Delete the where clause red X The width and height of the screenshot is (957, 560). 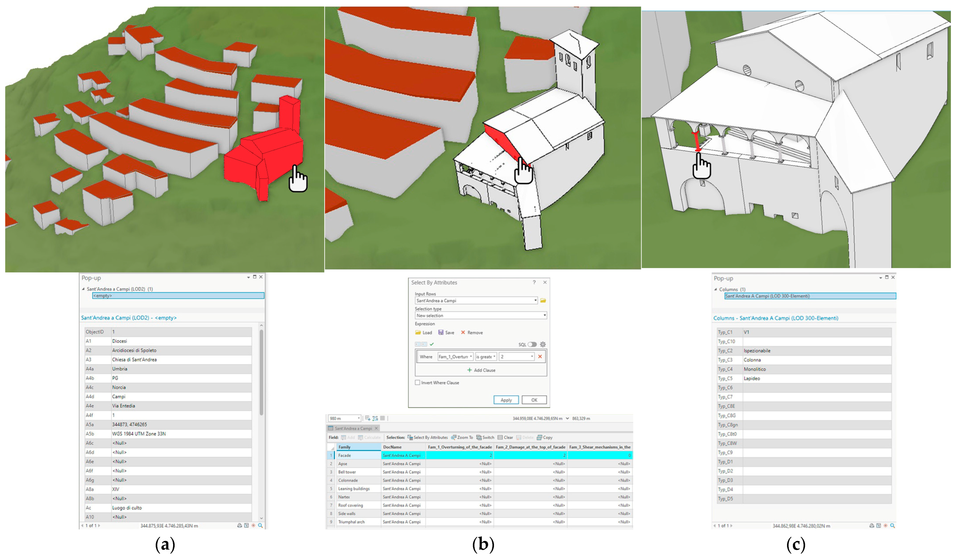click(540, 357)
